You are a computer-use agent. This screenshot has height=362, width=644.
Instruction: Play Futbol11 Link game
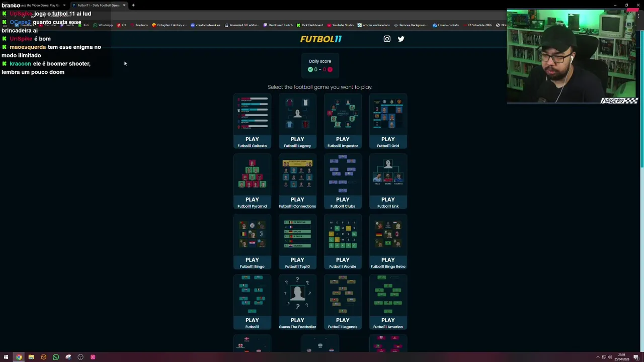388,182
